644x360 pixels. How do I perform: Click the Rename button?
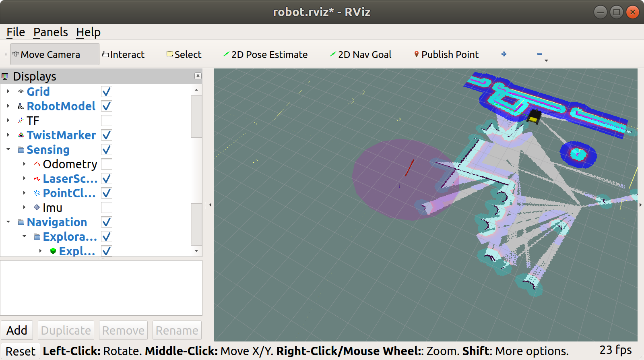coord(177,330)
